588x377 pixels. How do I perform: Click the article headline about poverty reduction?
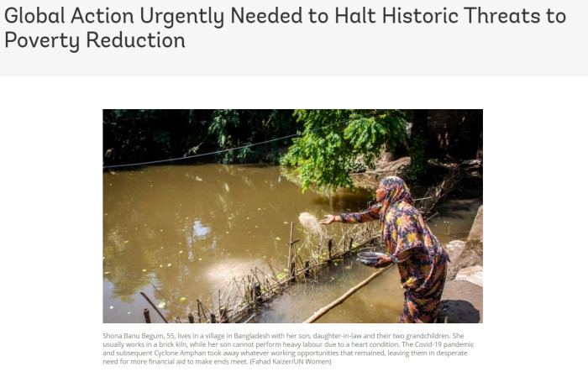285,28
